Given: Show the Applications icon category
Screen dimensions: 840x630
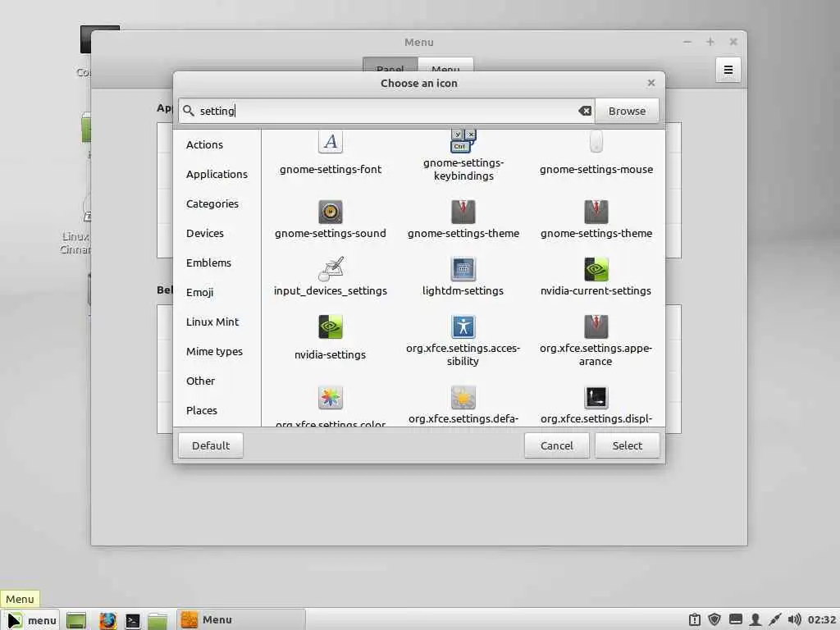Looking at the screenshot, I should 217,174.
